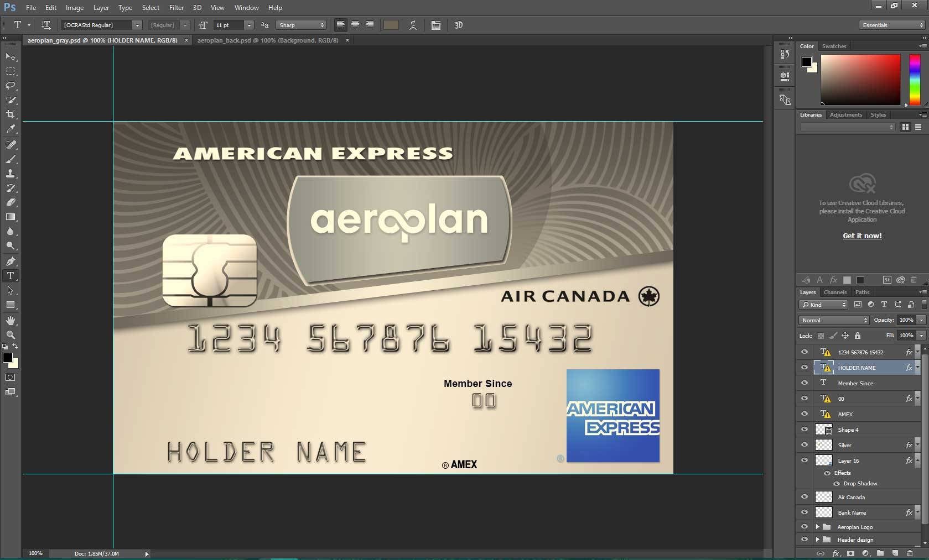The image size is (929, 560).
Task: Select the Gradient tool
Action: point(11,217)
